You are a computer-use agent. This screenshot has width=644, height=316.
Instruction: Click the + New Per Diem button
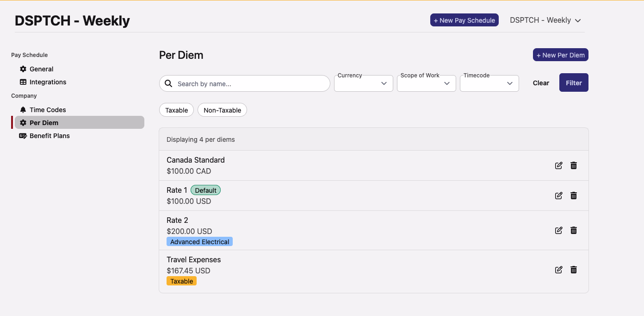tap(561, 55)
